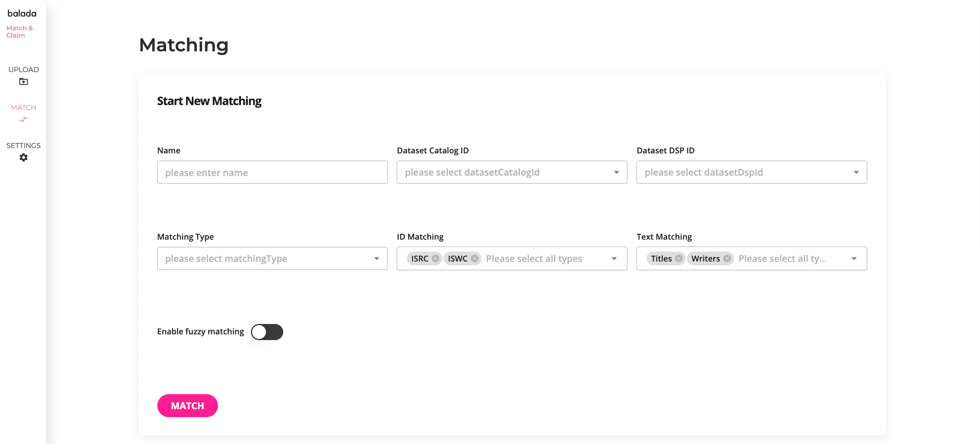Expand the Dataset Catalog ID dropdown
Screen dimensions: 980x444
point(616,172)
